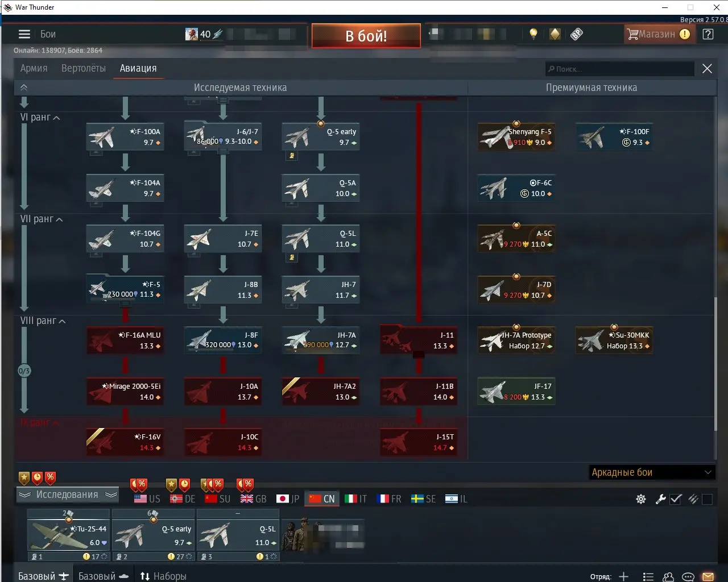Select the SU nation tab
Screen dimensions: 728x582
click(x=218, y=498)
